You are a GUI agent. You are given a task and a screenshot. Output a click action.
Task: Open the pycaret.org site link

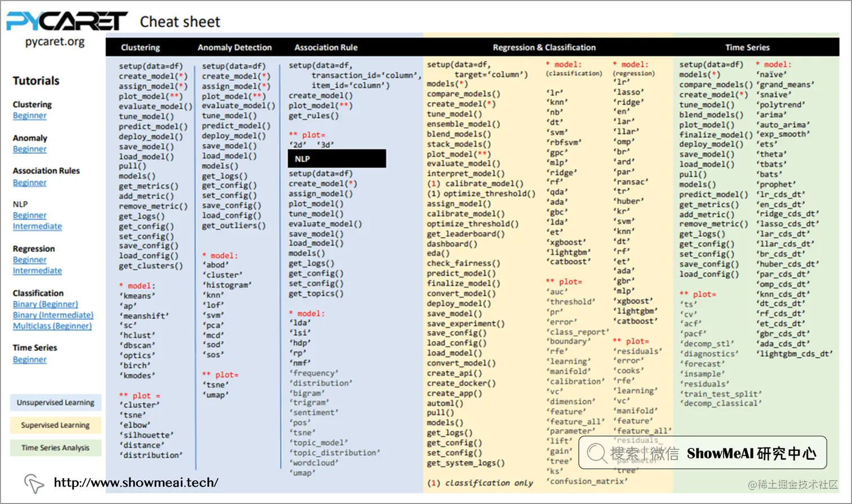click(55, 42)
